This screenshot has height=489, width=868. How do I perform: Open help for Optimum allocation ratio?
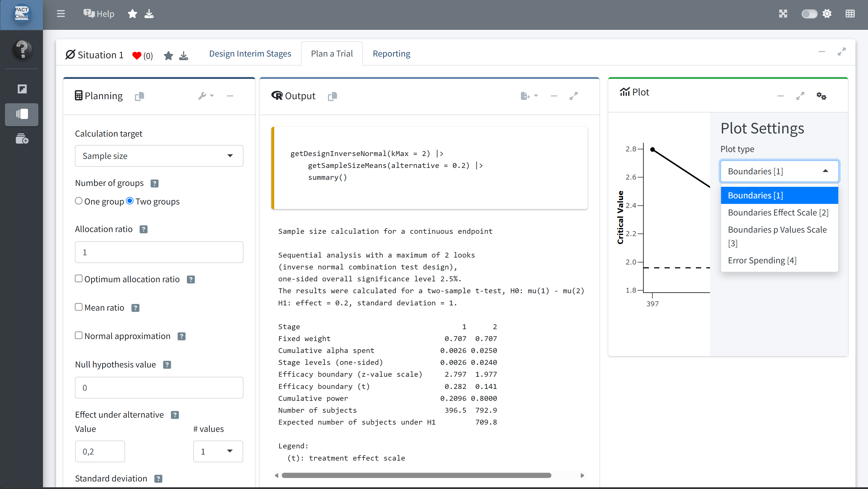click(191, 280)
